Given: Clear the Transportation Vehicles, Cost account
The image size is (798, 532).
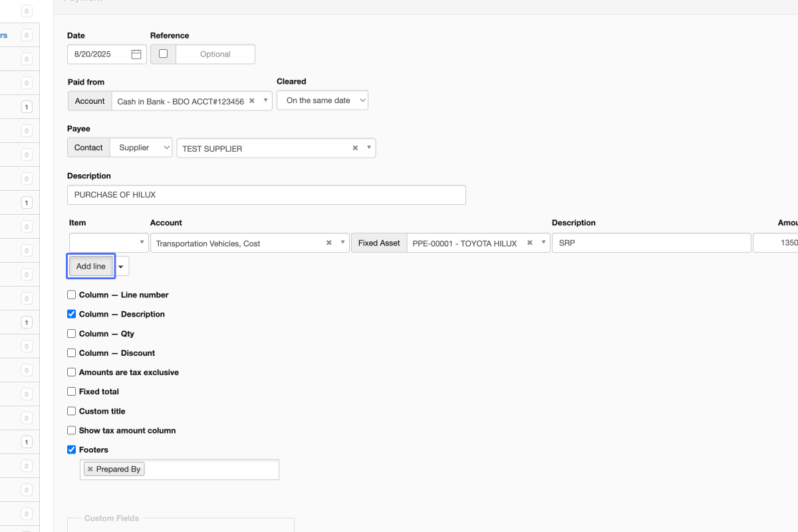Looking at the screenshot, I should coord(329,243).
